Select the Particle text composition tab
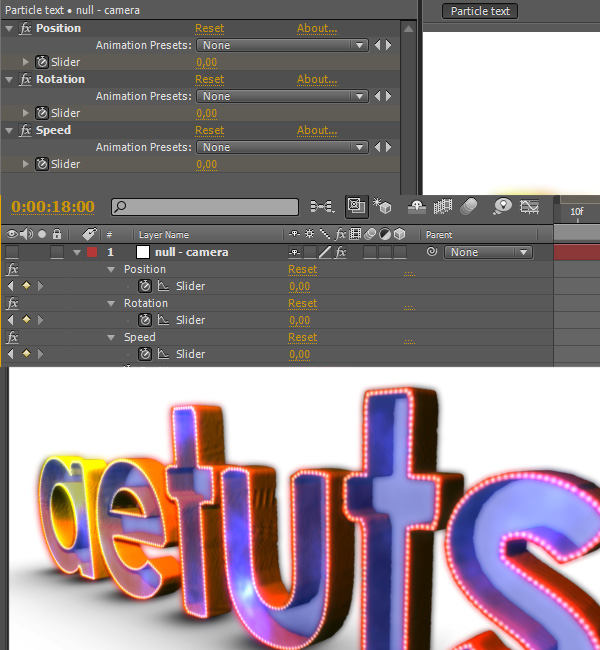 pyautogui.click(x=480, y=11)
